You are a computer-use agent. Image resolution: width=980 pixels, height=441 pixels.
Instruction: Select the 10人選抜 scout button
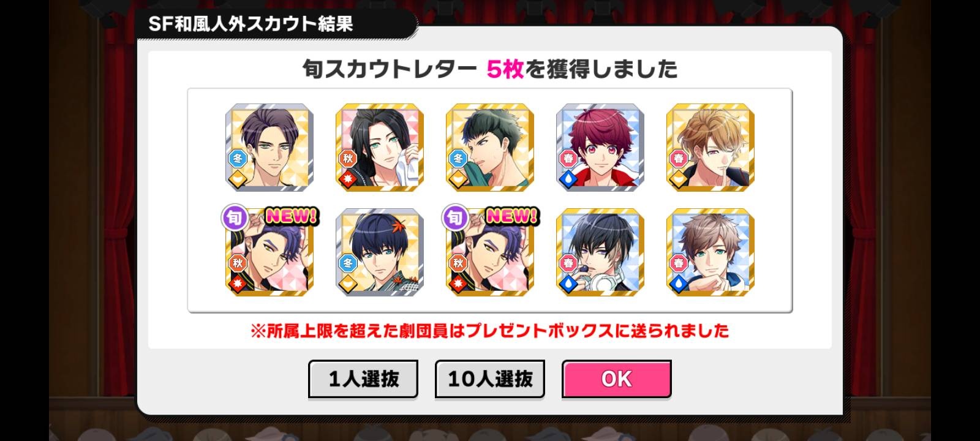tap(490, 379)
